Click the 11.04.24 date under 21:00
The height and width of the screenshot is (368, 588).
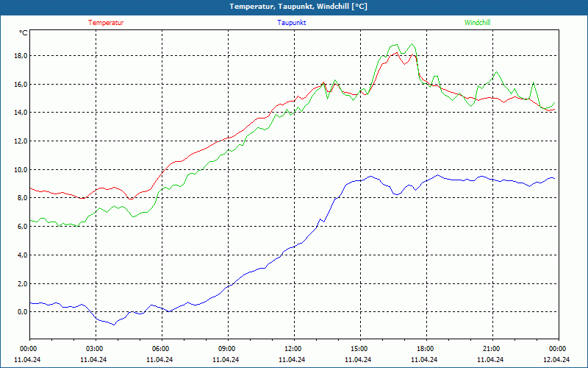pyautogui.click(x=490, y=359)
